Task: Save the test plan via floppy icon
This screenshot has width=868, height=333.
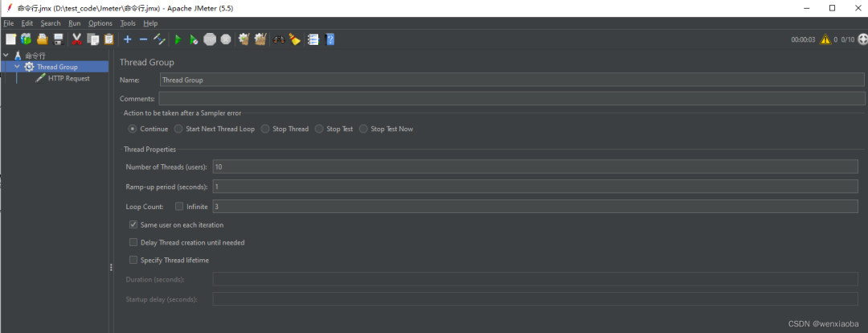Action: tap(58, 39)
